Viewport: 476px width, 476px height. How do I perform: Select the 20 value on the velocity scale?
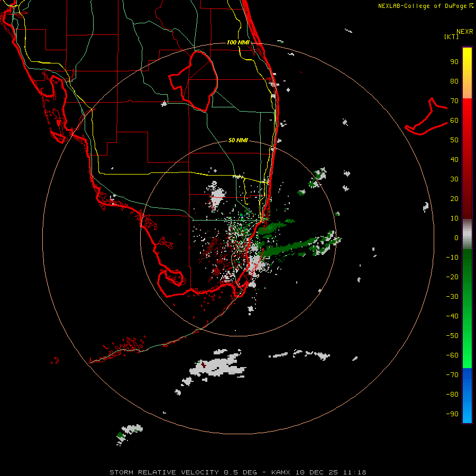[x=454, y=198]
